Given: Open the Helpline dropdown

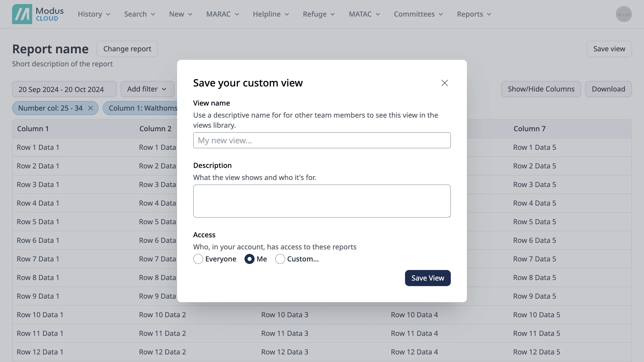Looking at the screenshot, I should click(x=271, y=14).
